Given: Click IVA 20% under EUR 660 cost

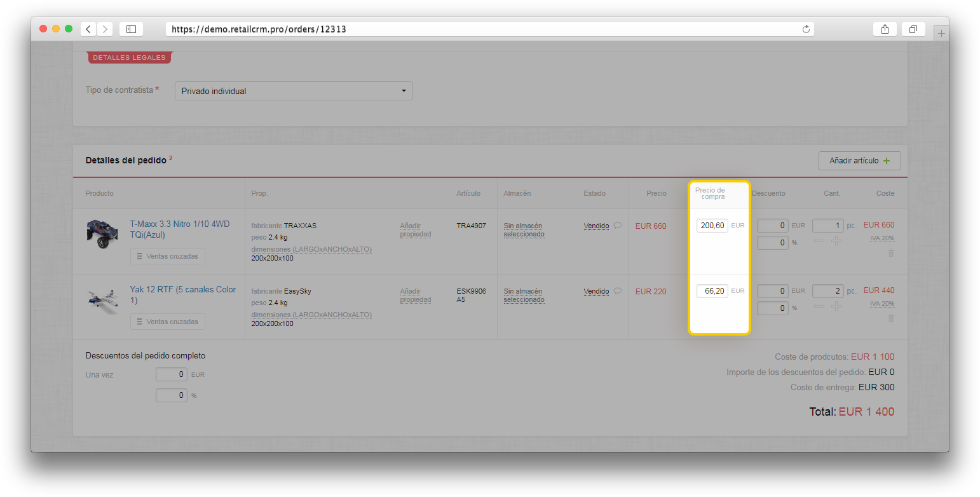Looking at the screenshot, I should pyautogui.click(x=882, y=238).
